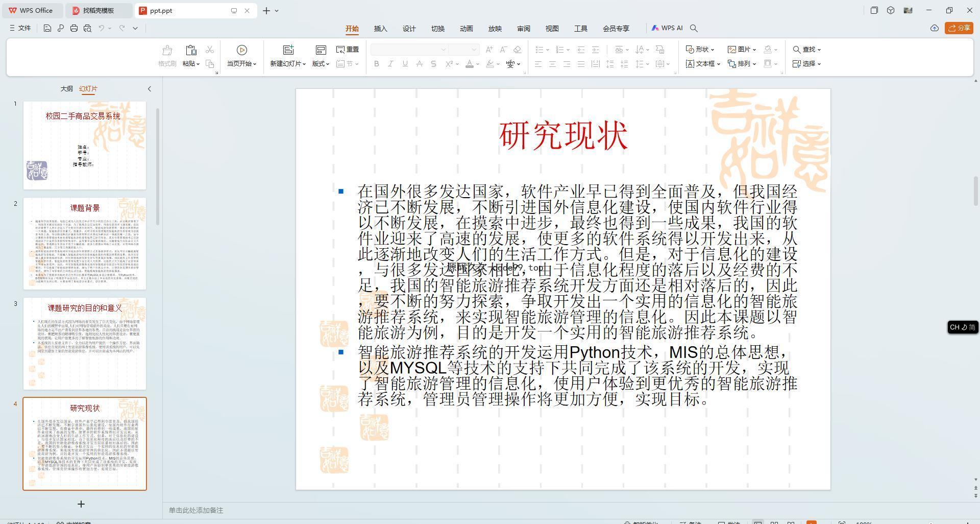This screenshot has width=980, height=524.
Task: Open the Layout (版式) dropdown
Action: (321, 64)
